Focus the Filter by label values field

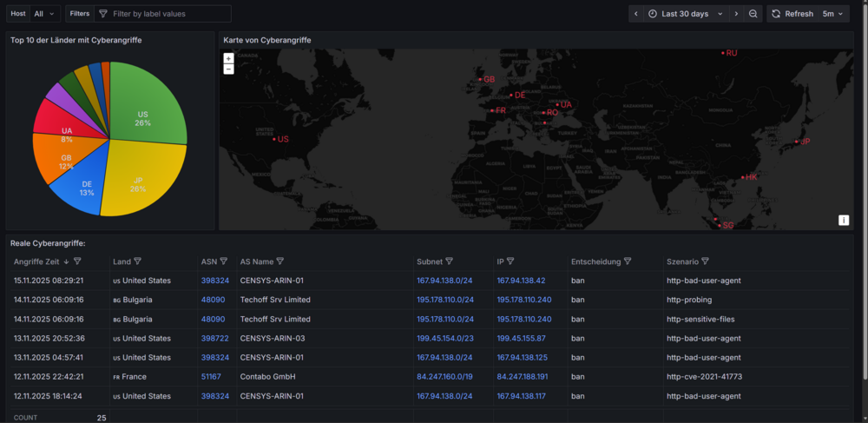[162, 14]
